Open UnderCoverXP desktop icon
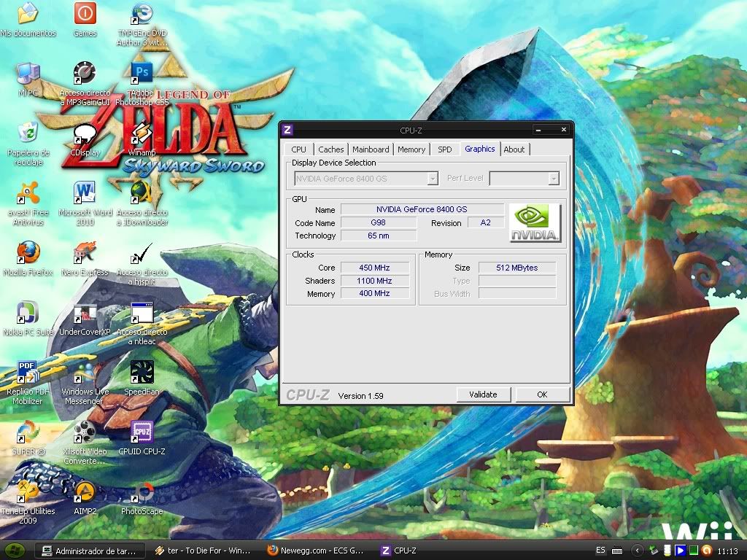This screenshot has width=747, height=560. pyautogui.click(x=85, y=313)
